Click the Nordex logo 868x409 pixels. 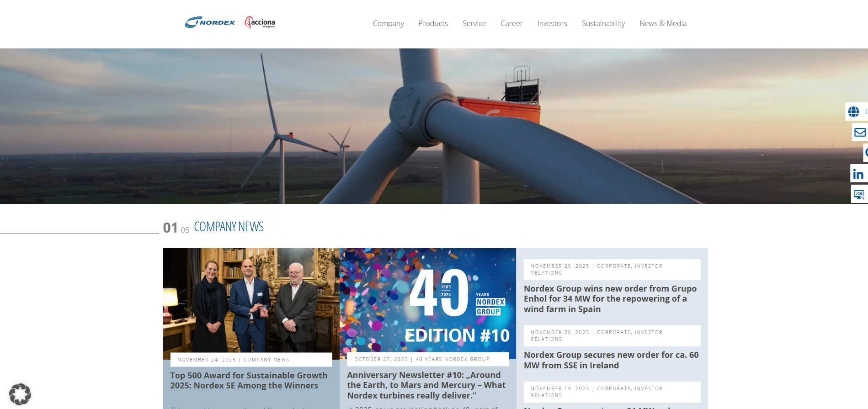210,22
